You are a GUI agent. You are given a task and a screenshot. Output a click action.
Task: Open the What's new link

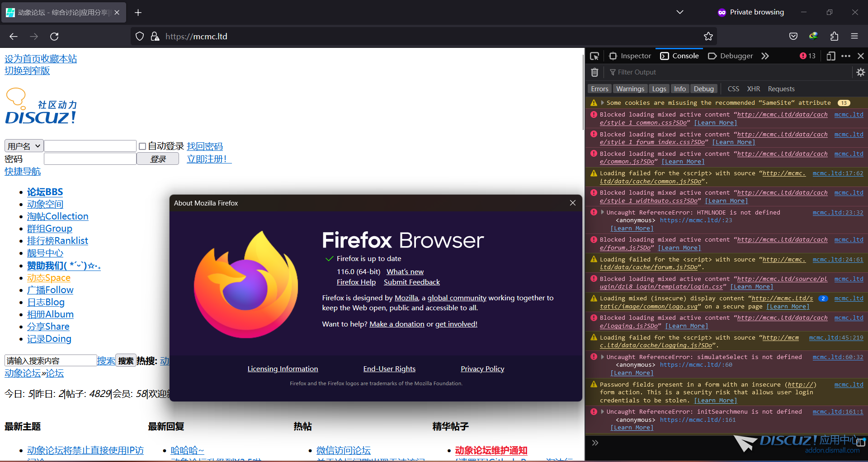[405, 271]
